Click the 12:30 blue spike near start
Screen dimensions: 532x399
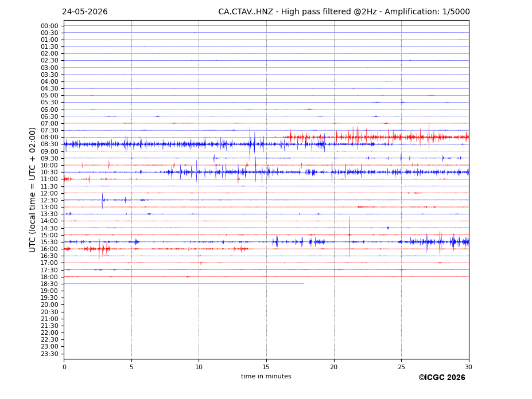[x=103, y=200]
